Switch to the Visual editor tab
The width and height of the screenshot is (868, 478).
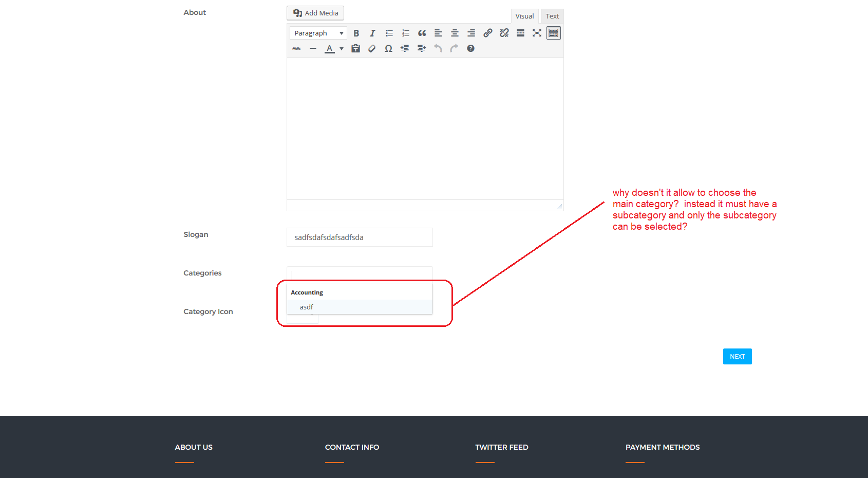click(524, 16)
